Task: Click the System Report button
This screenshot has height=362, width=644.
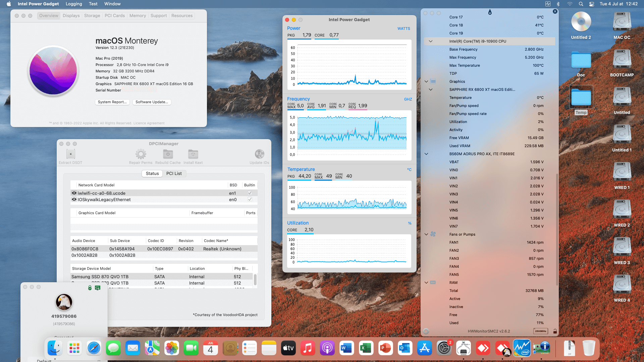Action: tap(112, 102)
